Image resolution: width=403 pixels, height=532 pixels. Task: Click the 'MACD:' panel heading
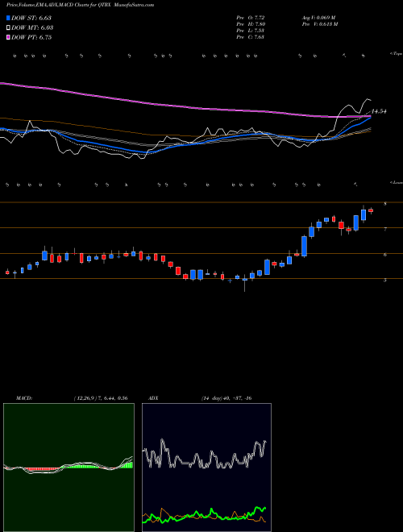click(24, 398)
